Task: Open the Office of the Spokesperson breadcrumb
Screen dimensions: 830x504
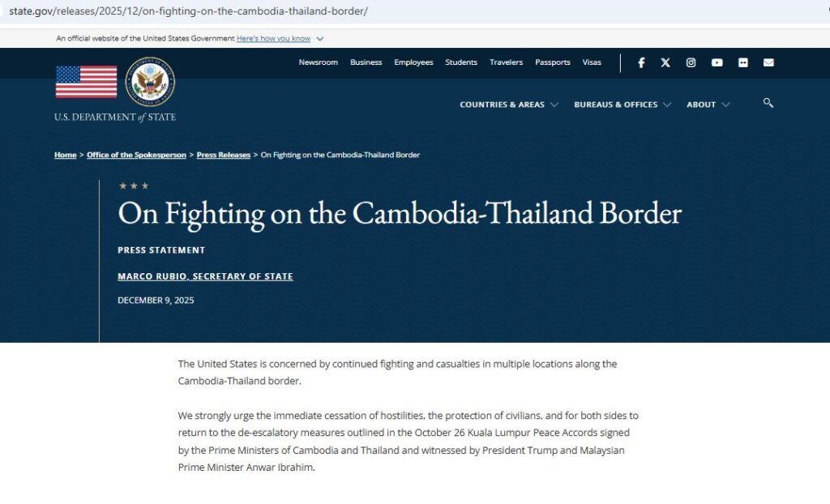Action: click(136, 155)
